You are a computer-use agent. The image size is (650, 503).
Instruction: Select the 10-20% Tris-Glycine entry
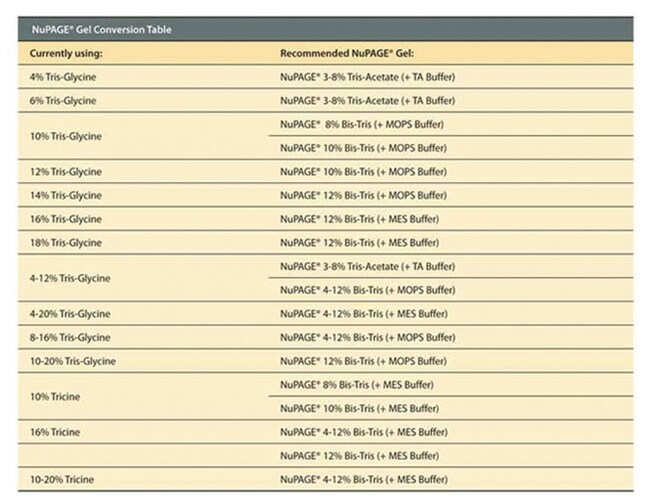73,361
